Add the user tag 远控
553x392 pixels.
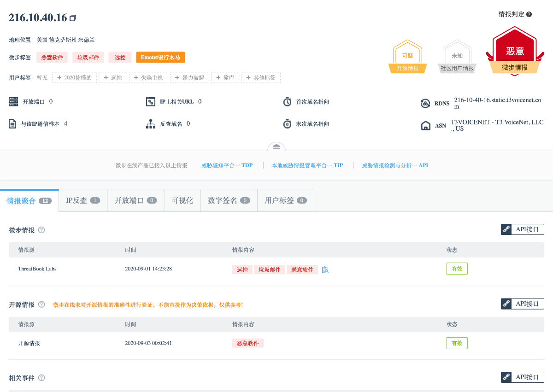(112, 77)
